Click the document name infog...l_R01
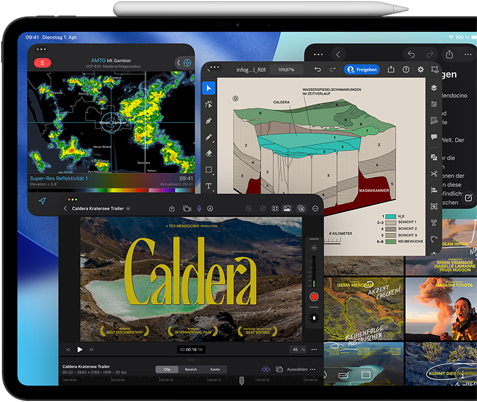477x402 pixels. (x=251, y=70)
